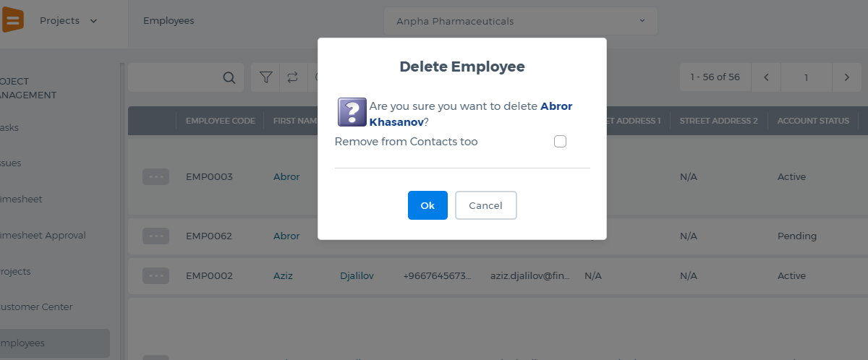The width and height of the screenshot is (868, 360).
Task: Open the filter funnel icon
Action: [x=266, y=77]
